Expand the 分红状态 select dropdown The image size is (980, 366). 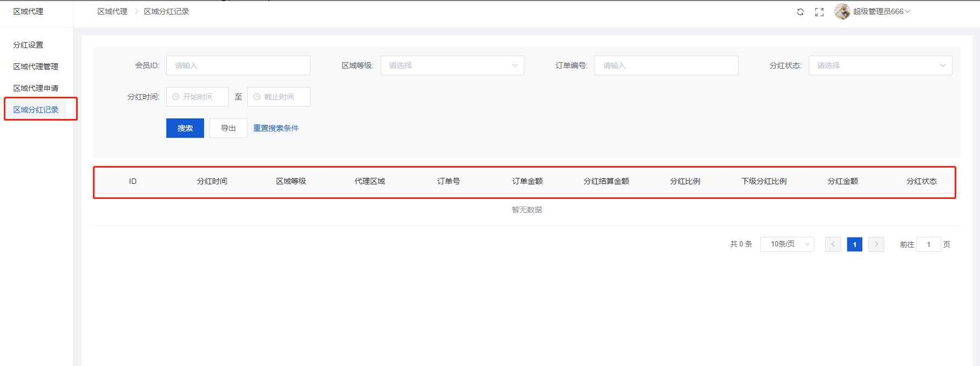(880, 65)
